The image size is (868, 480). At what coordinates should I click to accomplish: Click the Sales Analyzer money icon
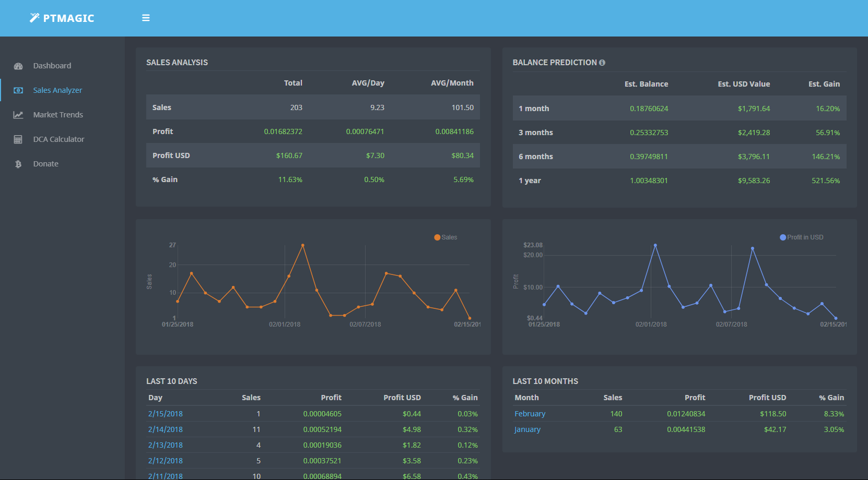click(18, 90)
